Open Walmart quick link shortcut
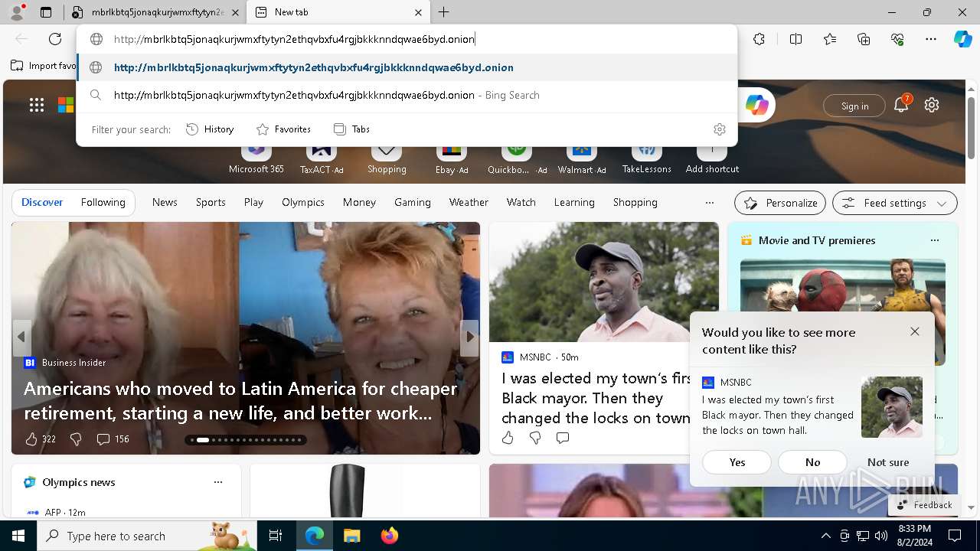Viewport: 980px width, 551px height. 582,158
